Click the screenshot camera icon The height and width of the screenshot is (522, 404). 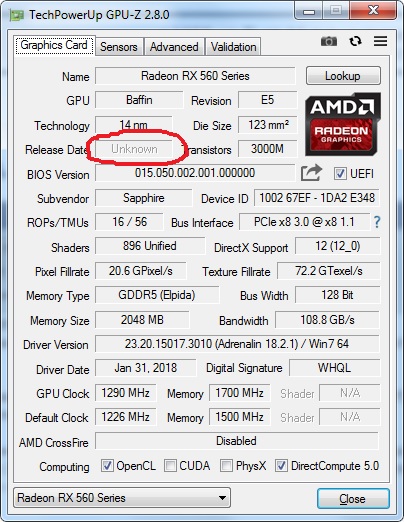point(329,41)
